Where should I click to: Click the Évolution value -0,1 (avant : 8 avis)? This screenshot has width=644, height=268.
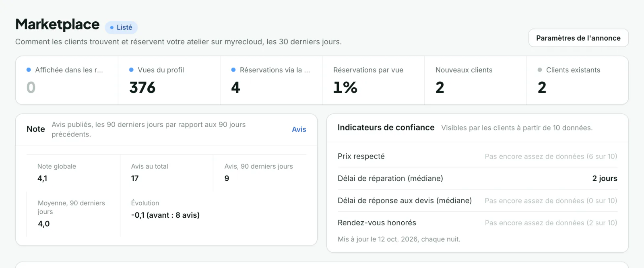point(165,215)
